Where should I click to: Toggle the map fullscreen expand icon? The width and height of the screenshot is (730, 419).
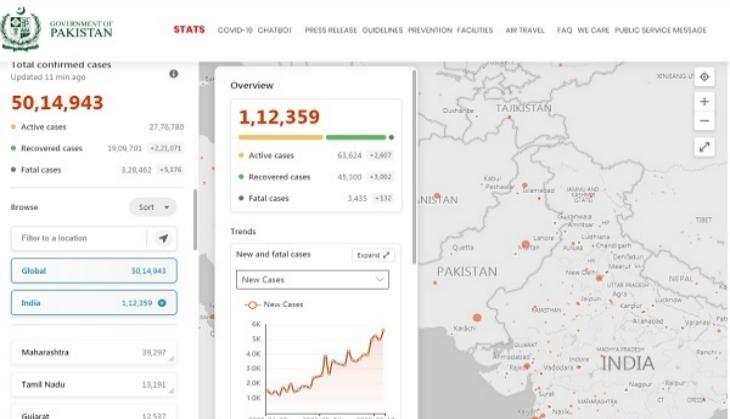pos(704,147)
